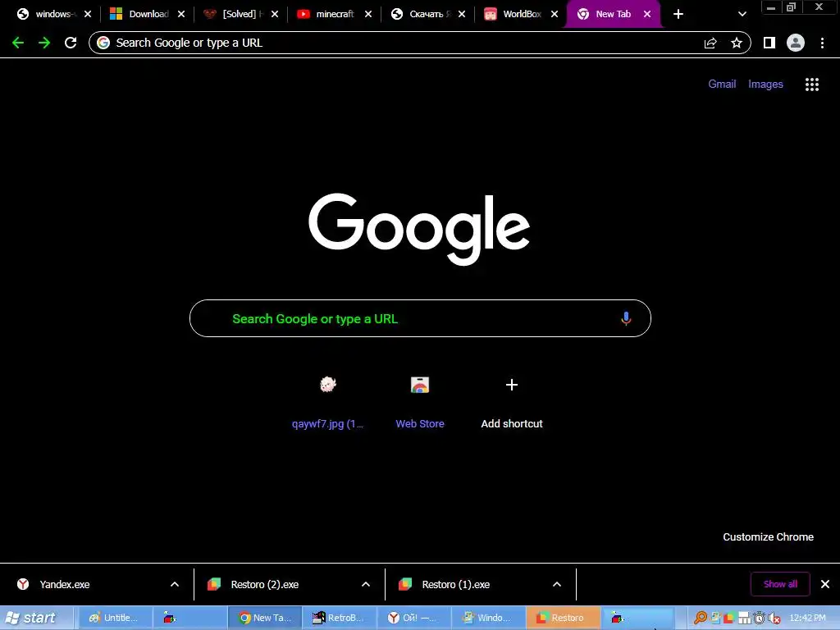Open the Gmail link
This screenshot has height=630, width=840.
pos(722,84)
